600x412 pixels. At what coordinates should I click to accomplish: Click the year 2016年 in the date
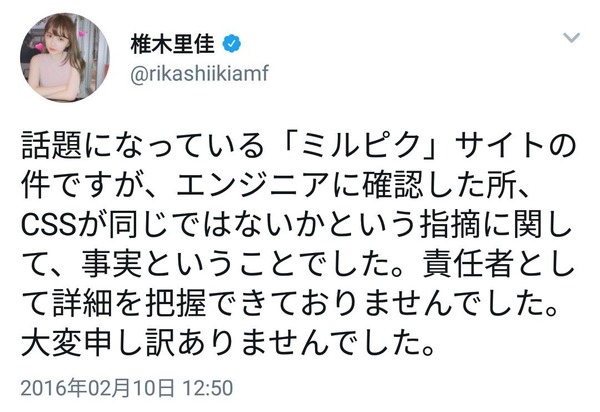[54, 388]
